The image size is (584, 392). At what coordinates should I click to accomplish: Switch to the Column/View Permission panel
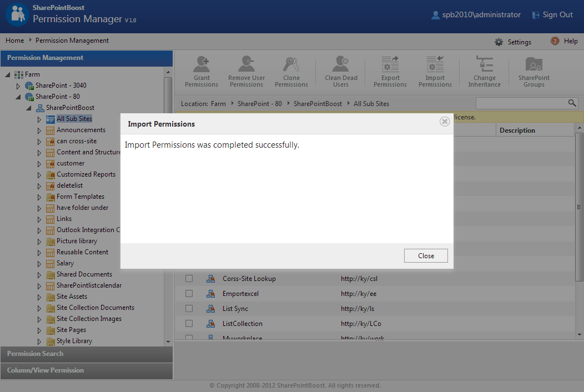pyautogui.click(x=87, y=371)
